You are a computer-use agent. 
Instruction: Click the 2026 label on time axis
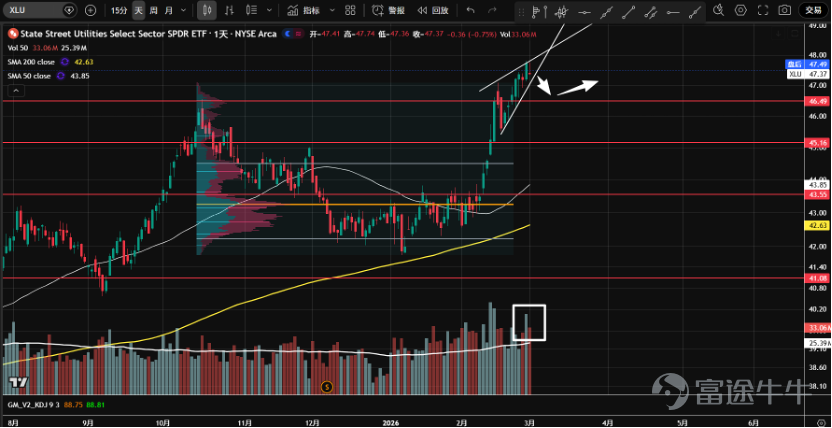(x=392, y=422)
